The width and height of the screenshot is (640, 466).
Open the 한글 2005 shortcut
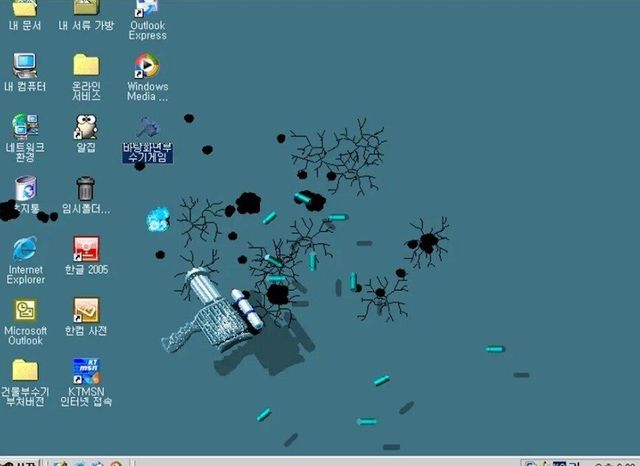(86, 249)
